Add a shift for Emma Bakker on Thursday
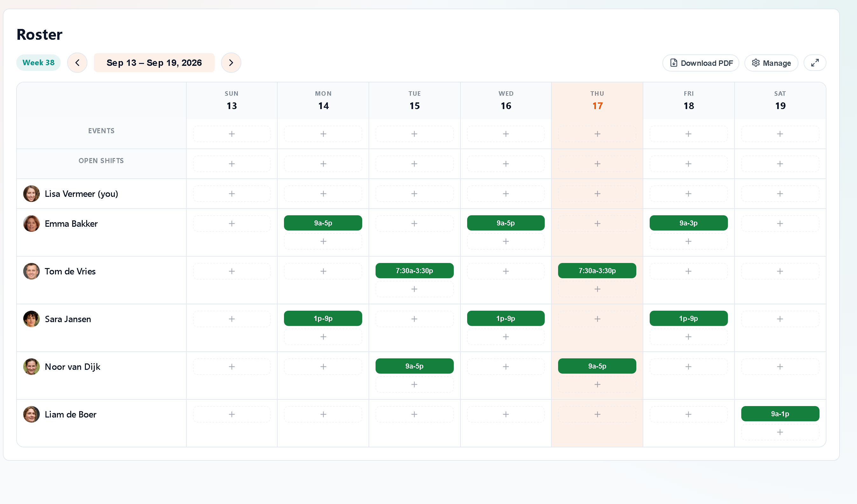Viewport: 857px width, 504px height. click(597, 224)
